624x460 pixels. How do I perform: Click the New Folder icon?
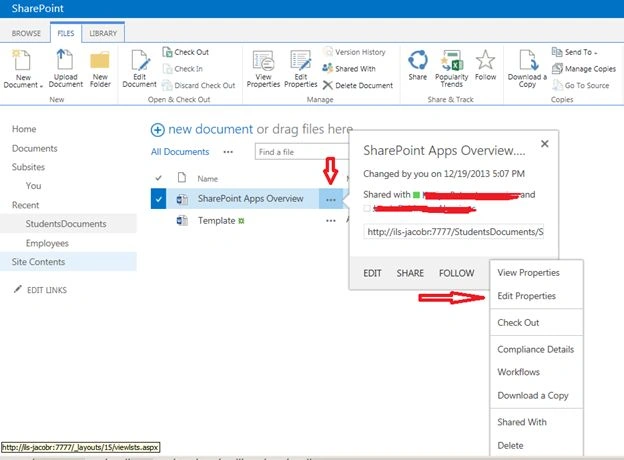click(100, 60)
